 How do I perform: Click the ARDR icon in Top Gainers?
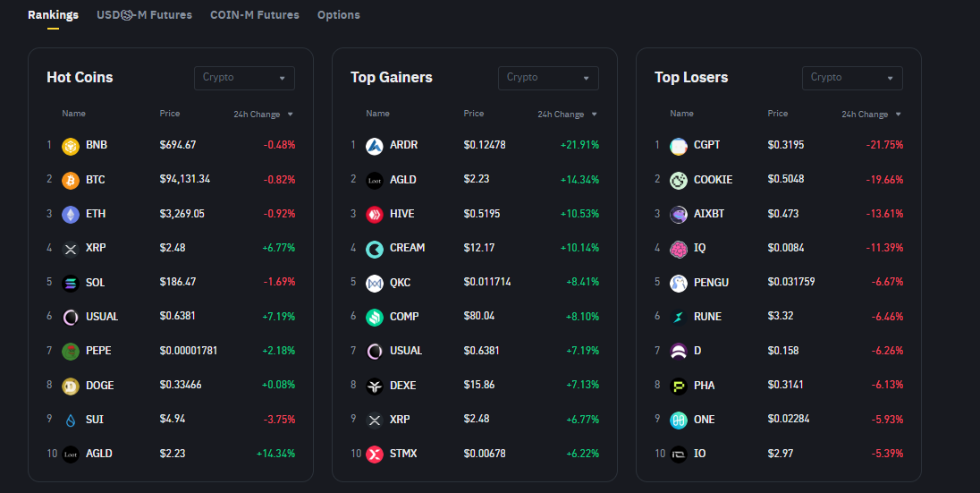[x=374, y=146]
